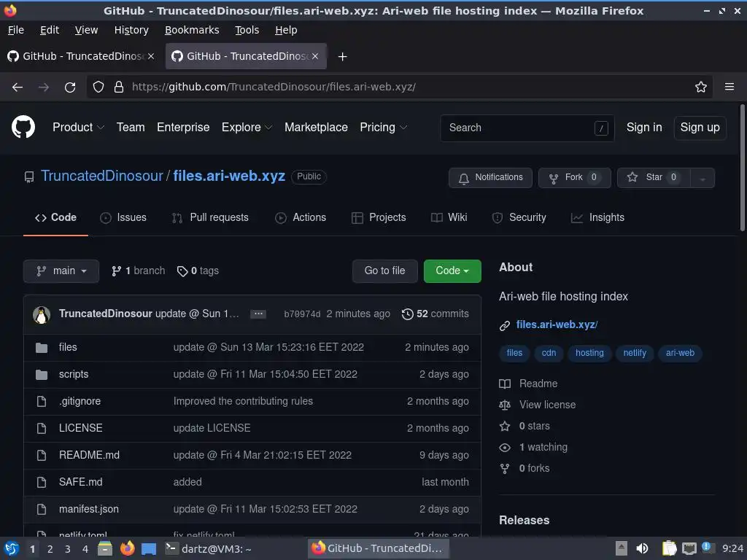Image resolution: width=747 pixels, height=560 pixels.
Task: Open the green Code dropdown
Action: click(452, 271)
